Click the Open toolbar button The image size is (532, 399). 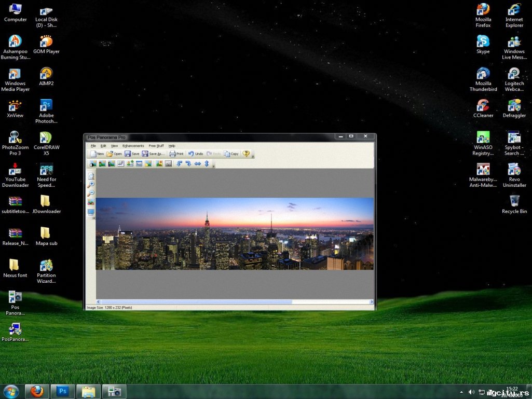click(114, 154)
